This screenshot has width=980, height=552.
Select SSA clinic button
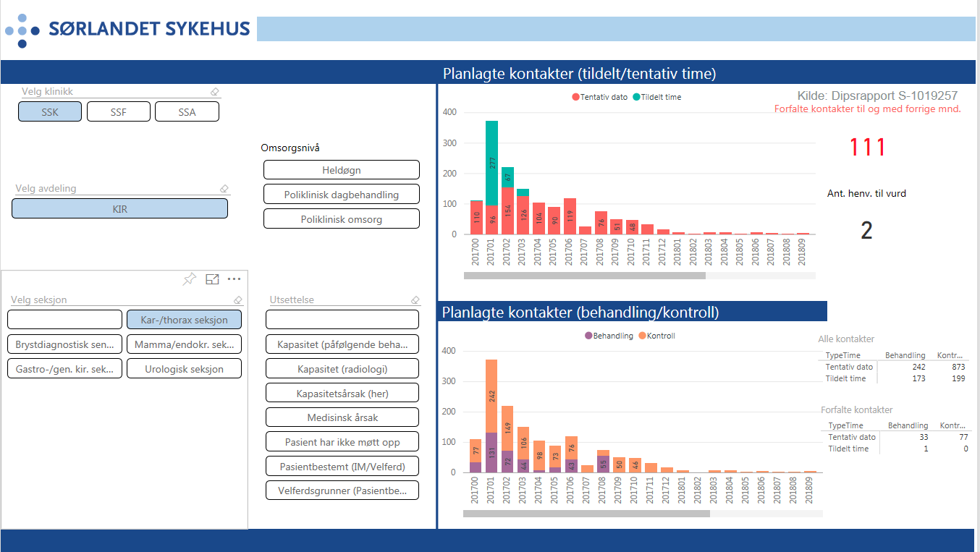[x=187, y=111]
